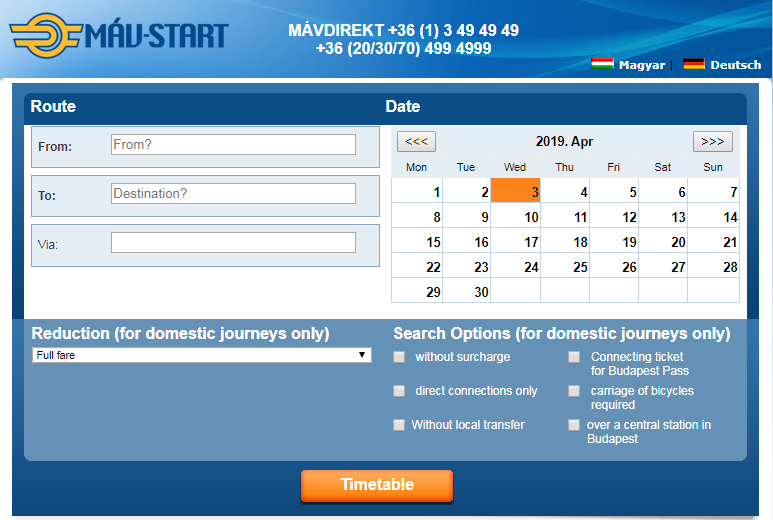The image size is (773, 520).
Task: Select April 3 highlighted date
Action: click(x=515, y=191)
